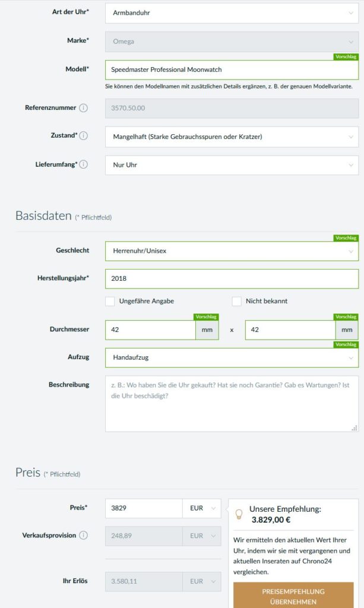The image size is (364, 608).
Task: Click the lightbulb icon beside Unsere Empfehlung
Action: click(239, 514)
